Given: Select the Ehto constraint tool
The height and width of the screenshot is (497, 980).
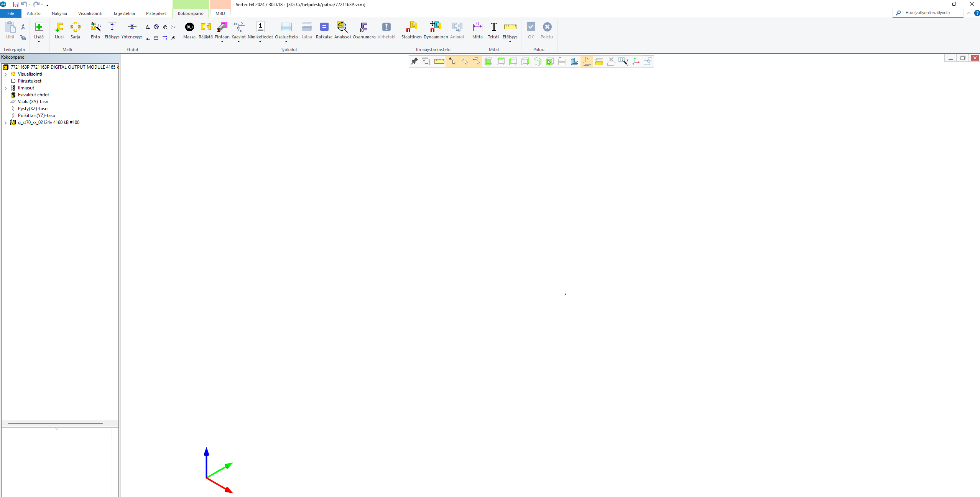Looking at the screenshot, I should (x=95, y=31).
